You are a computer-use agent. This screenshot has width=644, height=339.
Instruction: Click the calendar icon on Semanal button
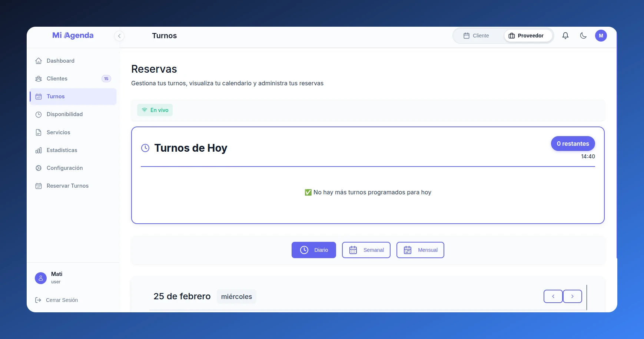tap(353, 250)
